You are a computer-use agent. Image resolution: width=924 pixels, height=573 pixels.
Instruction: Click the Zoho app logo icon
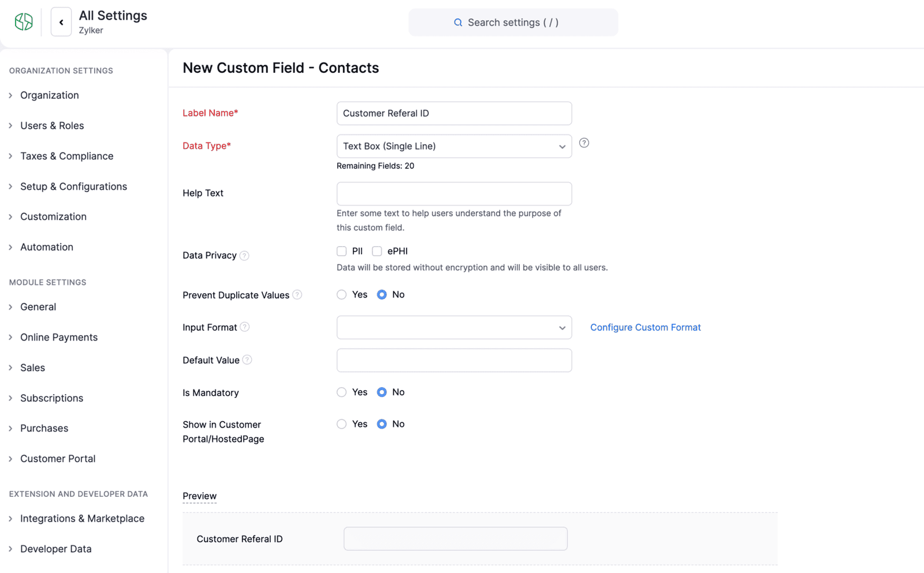tap(24, 22)
